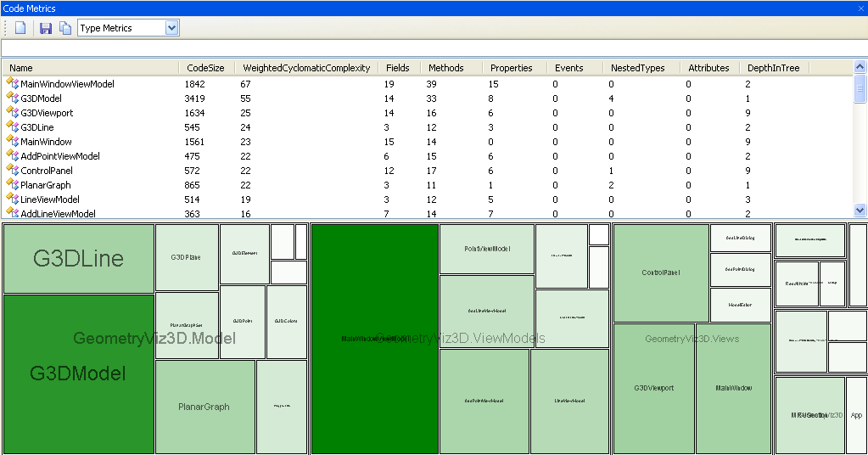This screenshot has width=868, height=455.
Task: Click the Copy toolbar icon
Action: (x=65, y=28)
